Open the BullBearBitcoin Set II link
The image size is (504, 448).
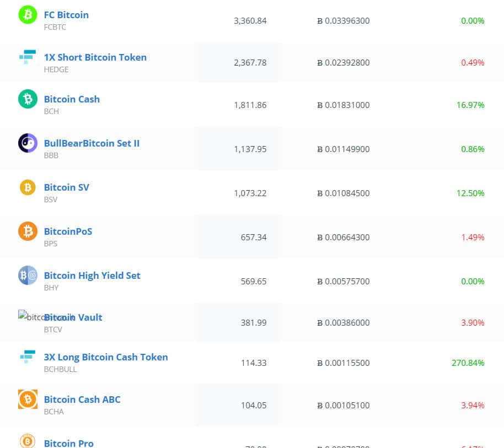coord(92,143)
